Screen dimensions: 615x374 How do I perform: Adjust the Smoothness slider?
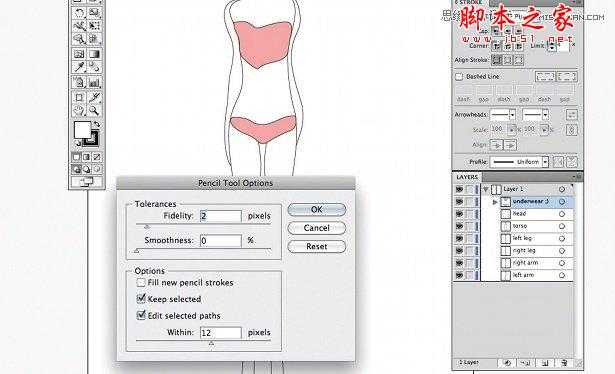coord(136,251)
